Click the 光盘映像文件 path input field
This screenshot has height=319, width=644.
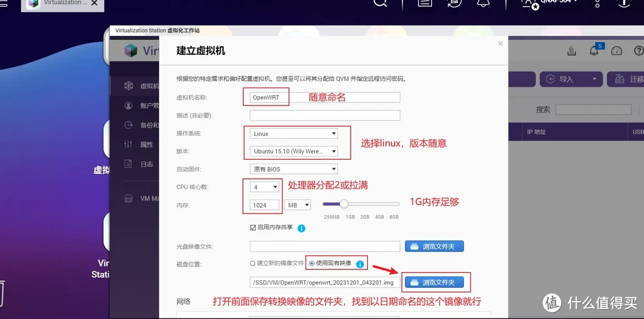pyautogui.click(x=325, y=246)
